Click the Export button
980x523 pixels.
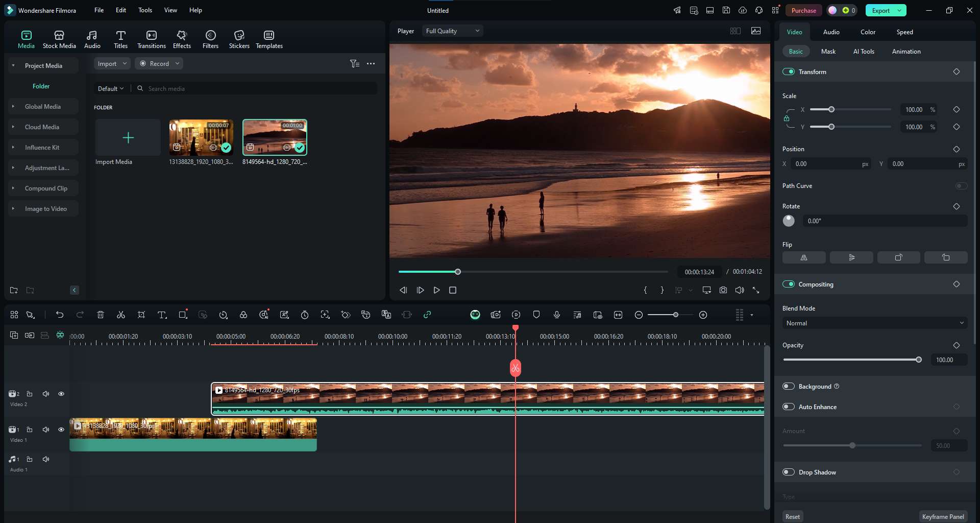coord(881,10)
